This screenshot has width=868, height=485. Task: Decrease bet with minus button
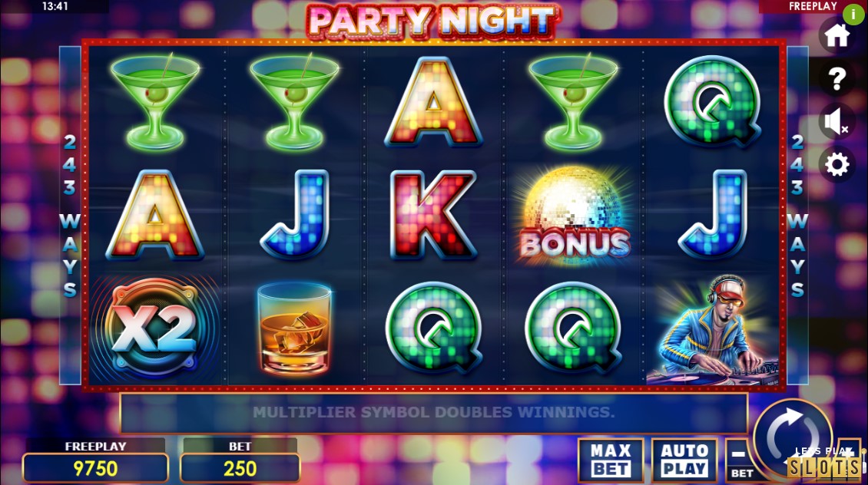(x=740, y=460)
